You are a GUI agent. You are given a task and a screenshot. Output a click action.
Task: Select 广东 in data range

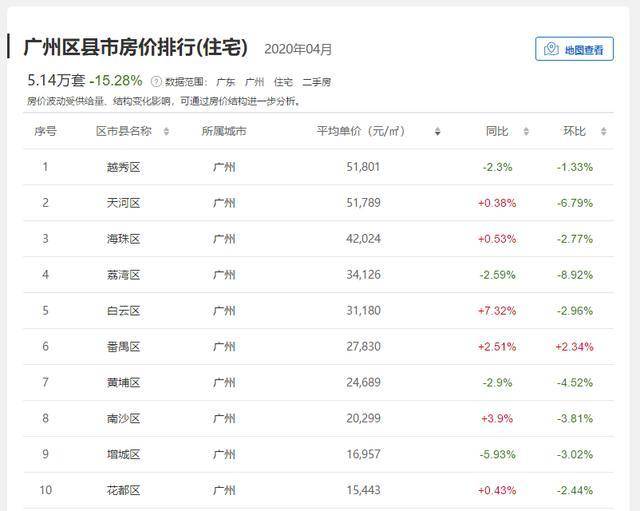(226, 82)
